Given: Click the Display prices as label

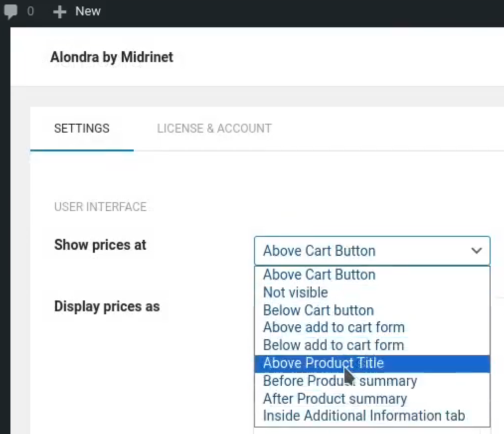Looking at the screenshot, I should (107, 306).
